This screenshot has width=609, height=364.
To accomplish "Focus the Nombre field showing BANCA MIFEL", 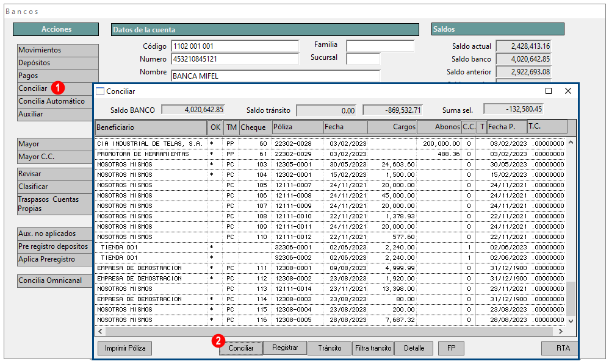I will [x=275, y=76].
